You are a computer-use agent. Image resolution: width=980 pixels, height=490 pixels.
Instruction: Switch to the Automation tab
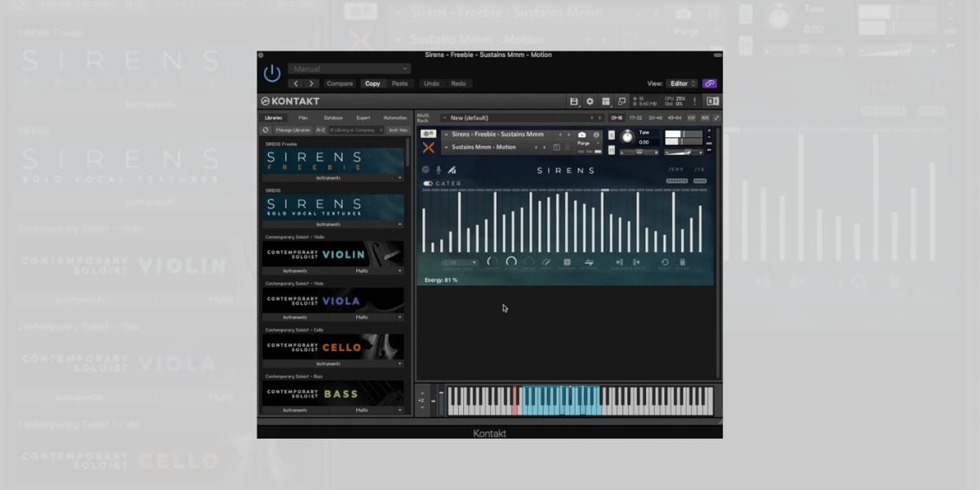(395, 118)
